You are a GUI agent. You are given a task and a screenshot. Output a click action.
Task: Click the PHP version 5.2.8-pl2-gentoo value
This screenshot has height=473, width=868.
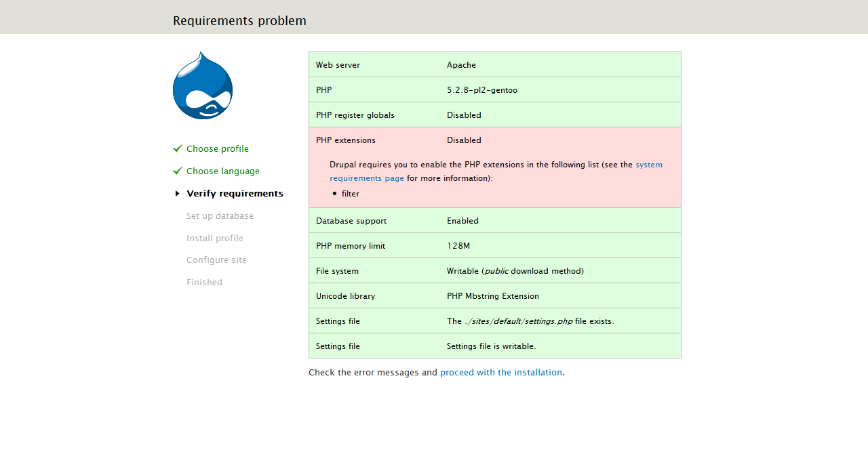482,90
